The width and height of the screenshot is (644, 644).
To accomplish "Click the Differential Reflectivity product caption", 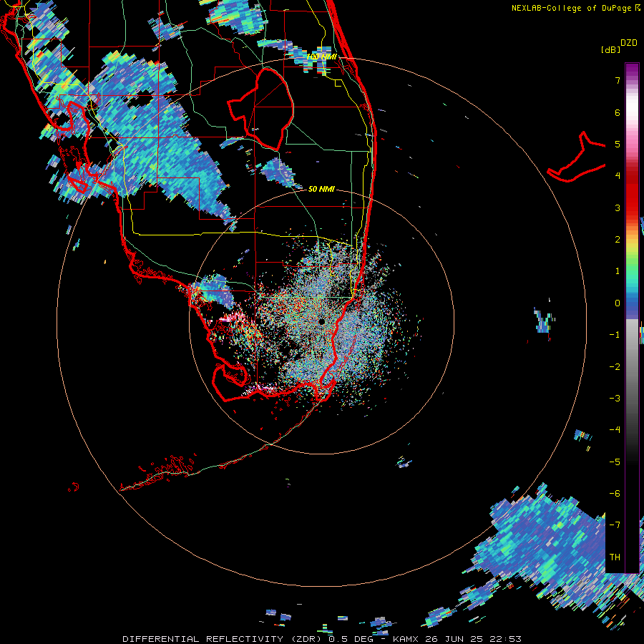I will [x=322, y=639].
